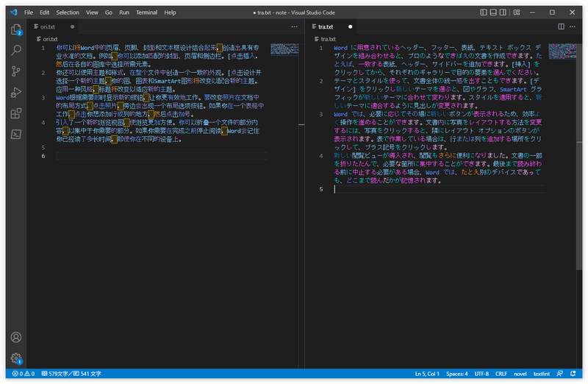The width and height of the screenshot is (588, 384).
Task: Show errors and warnings in status bar
Action: pyautogui.click(x=24, y=374)
